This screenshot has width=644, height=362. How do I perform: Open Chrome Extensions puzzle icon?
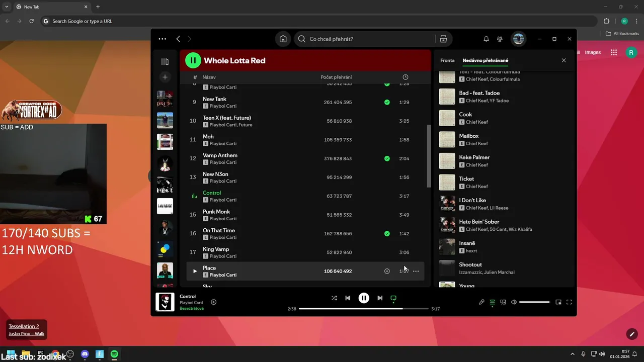coord(606,21)
